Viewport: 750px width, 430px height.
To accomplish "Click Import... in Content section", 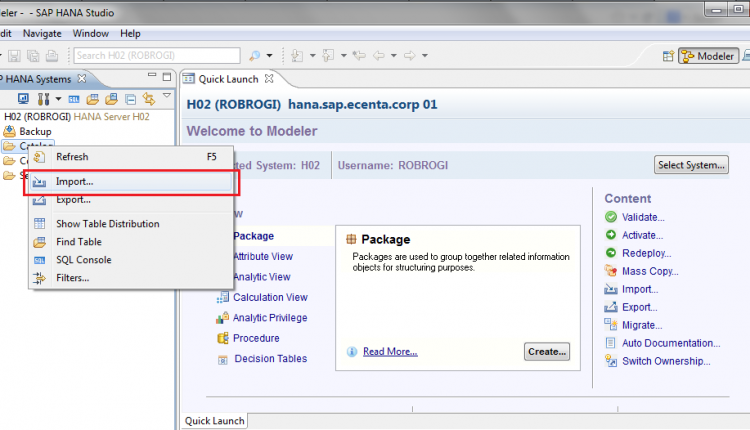I will point(640,289).
